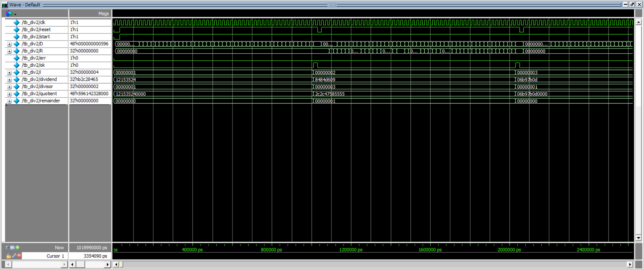Click the 1200000 ps timeline label

click(x=351, y=250)
